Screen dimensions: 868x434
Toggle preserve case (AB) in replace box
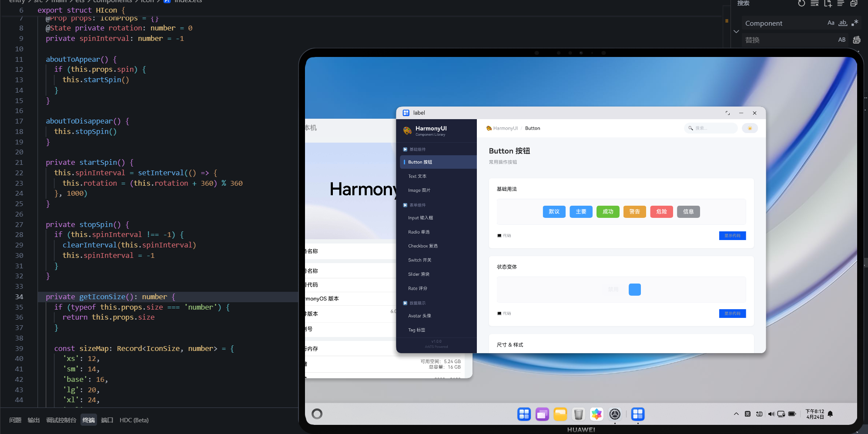[x=842, y=40]
